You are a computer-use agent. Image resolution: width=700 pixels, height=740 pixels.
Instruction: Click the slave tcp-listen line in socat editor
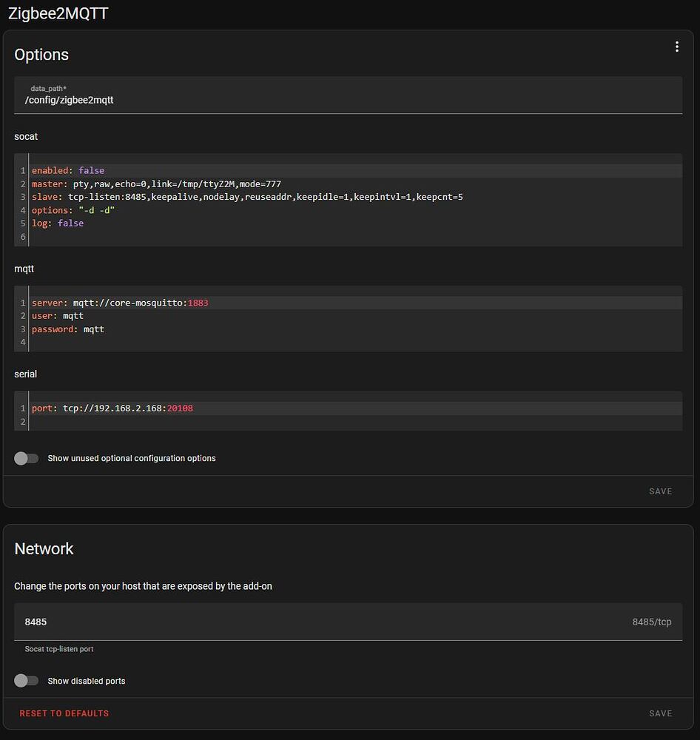tap(357, 197)
